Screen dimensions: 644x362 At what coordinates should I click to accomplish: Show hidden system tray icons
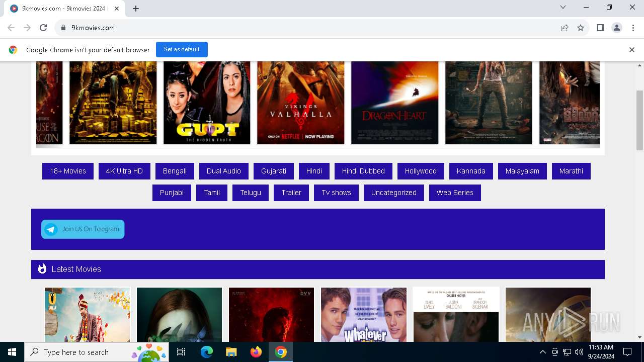tap(542, 352)
